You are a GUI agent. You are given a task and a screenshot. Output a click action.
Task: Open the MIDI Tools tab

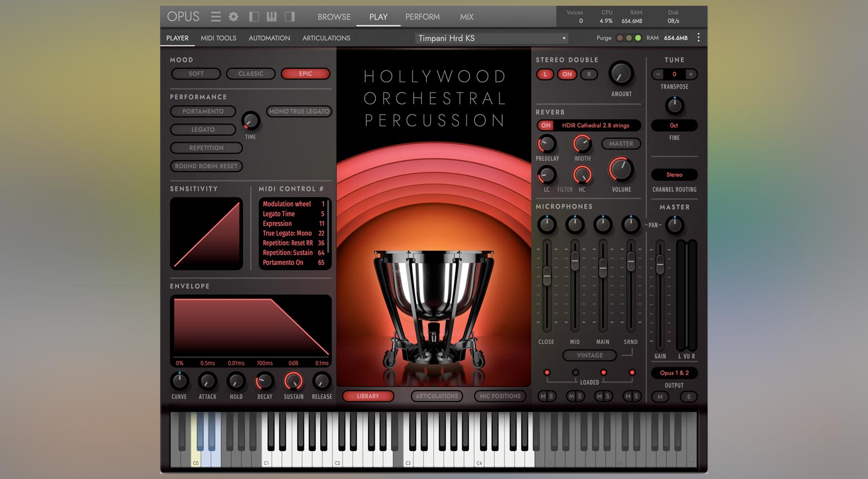tap(218, 38)
